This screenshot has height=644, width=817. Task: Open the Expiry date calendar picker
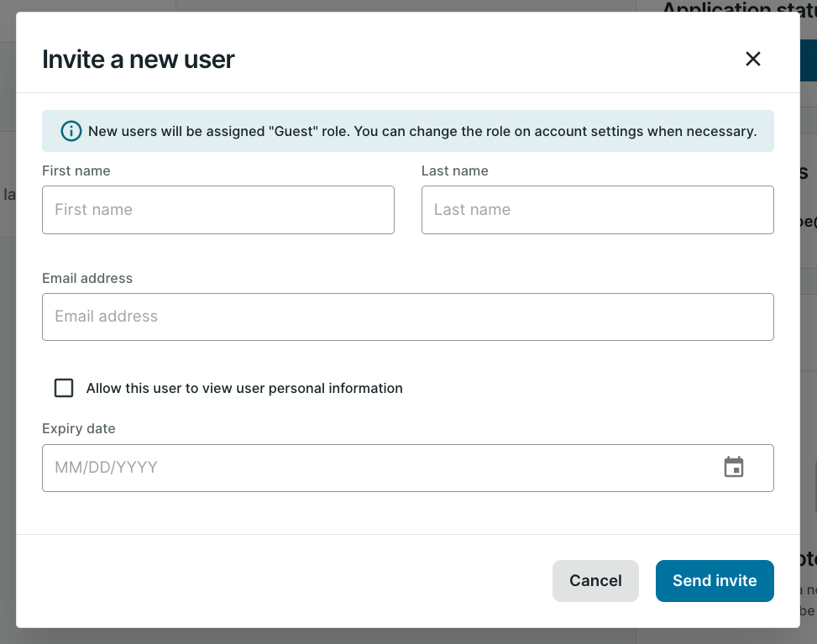pyautogui.click(x=734, y=468)
